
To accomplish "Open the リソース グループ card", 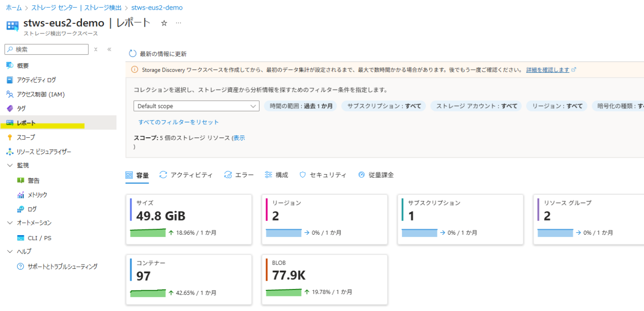I will coord(589,220).
